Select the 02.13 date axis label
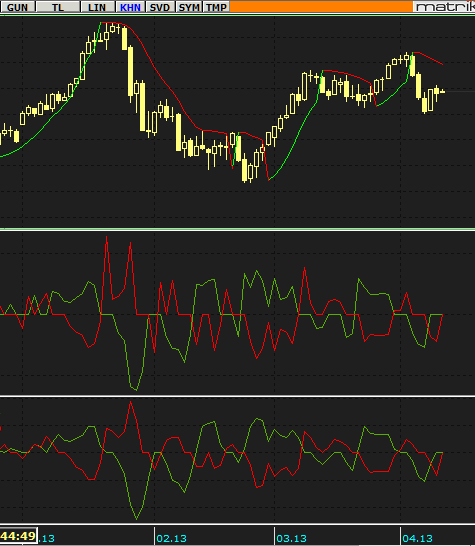Viewport: 475px width, 546px height. (171, 539)
